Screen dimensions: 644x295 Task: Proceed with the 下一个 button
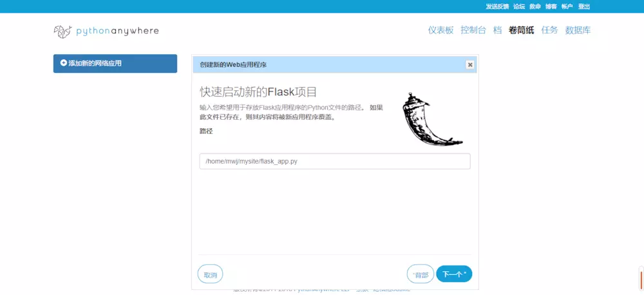454,274
